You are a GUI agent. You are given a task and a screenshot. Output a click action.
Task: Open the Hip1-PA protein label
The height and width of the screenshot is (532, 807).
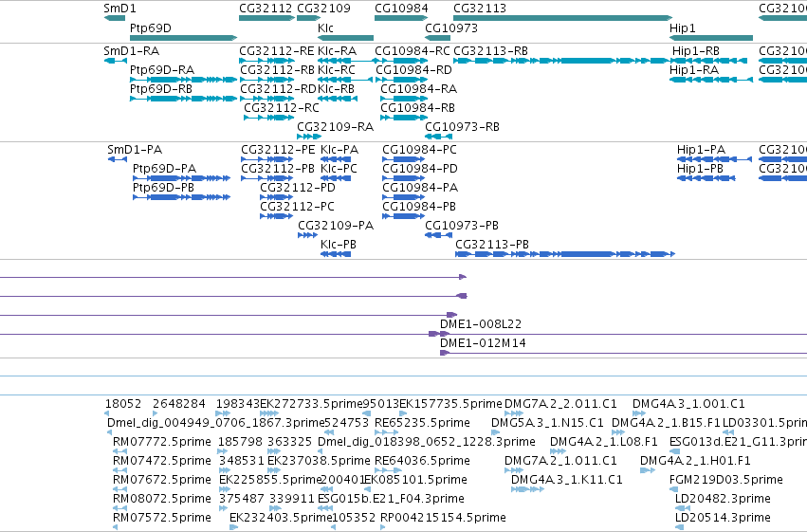tap(701, 150)
